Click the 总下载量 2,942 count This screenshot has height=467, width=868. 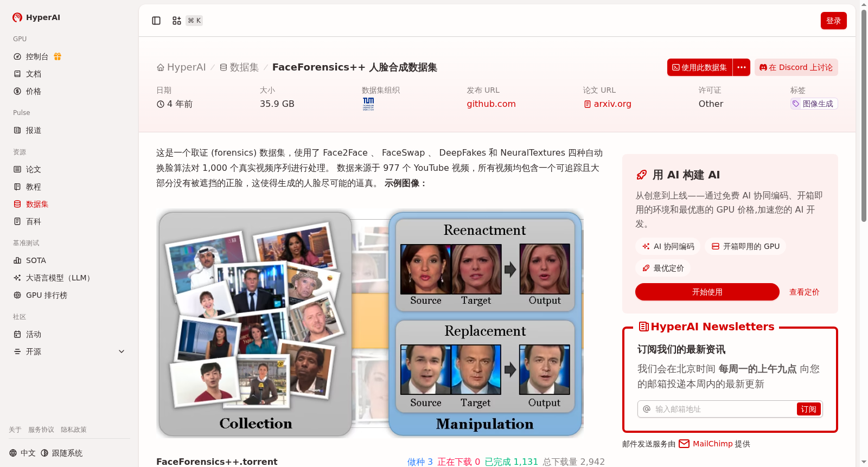coord(573,462)
